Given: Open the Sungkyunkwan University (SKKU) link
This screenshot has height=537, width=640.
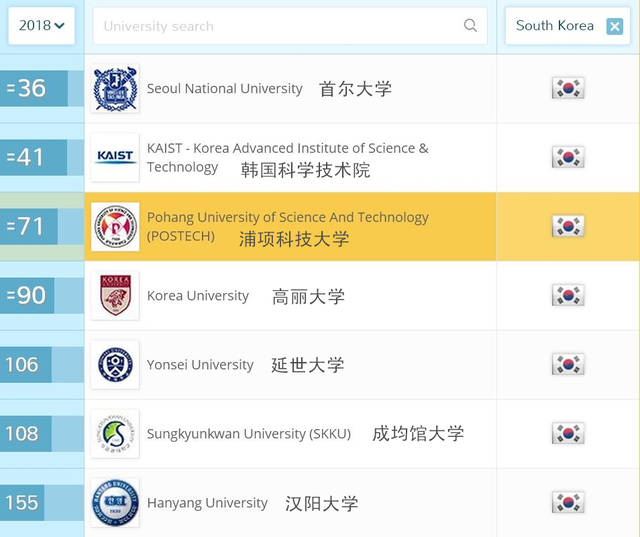Looking at the screenshot, I should [249, 434].
